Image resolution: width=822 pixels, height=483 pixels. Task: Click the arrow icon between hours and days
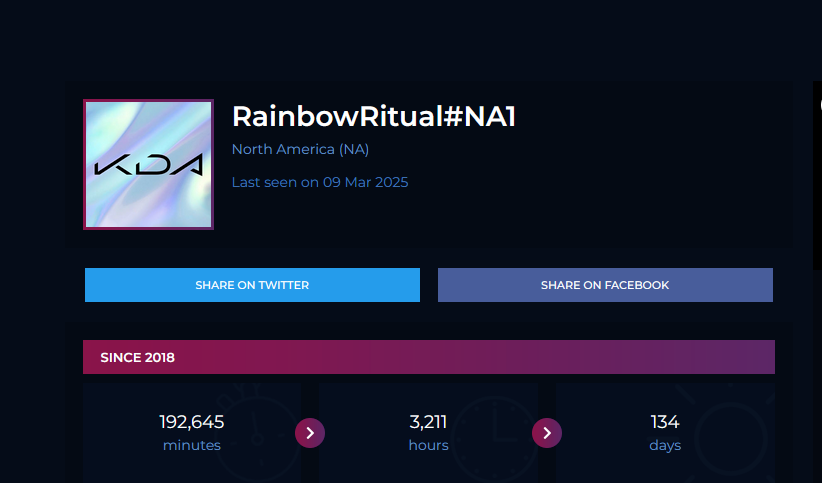(x=546, y=433)
